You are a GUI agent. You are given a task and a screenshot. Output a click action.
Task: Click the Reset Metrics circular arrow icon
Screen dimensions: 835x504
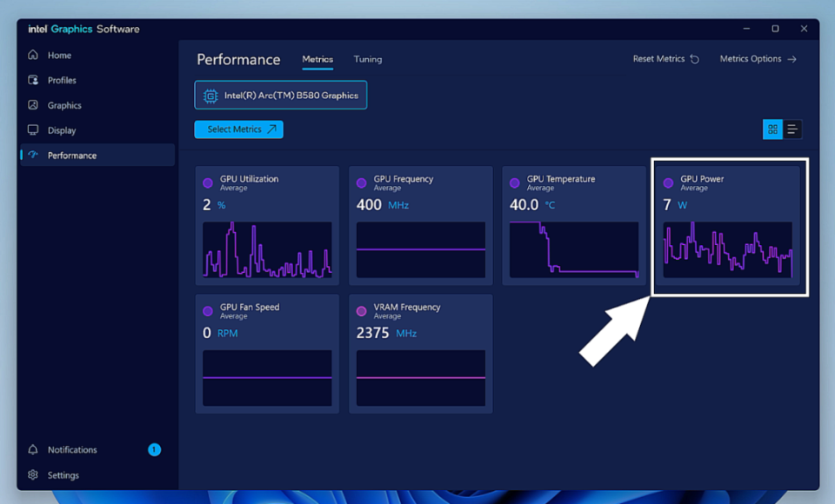(x=694, y=59)
